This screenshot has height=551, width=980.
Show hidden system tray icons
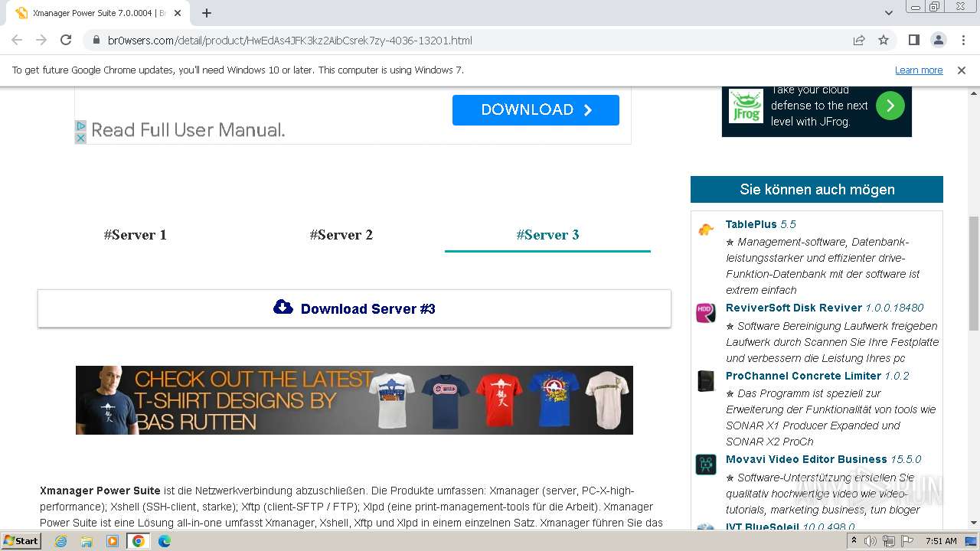pos(854,541)
